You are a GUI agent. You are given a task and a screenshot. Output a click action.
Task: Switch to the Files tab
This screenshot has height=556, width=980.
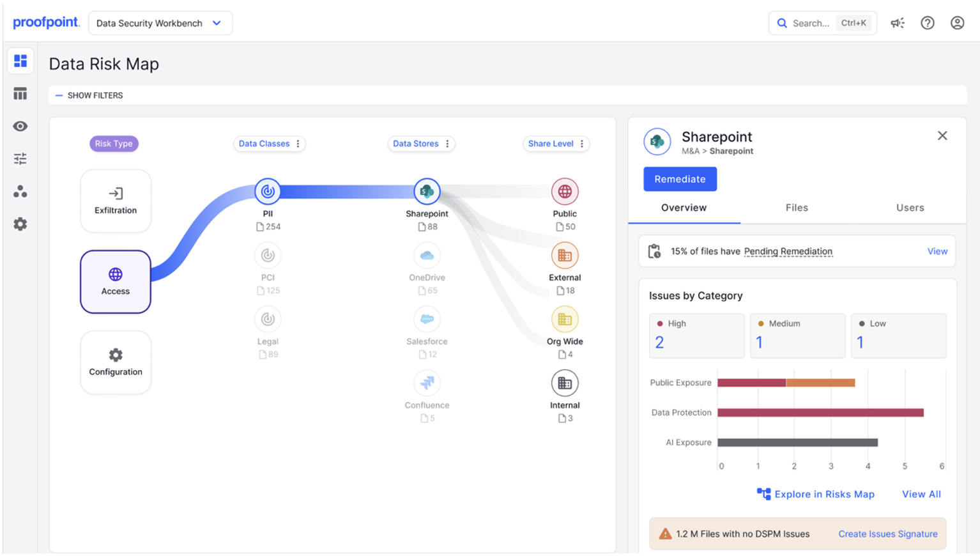(x=797, y=208)
